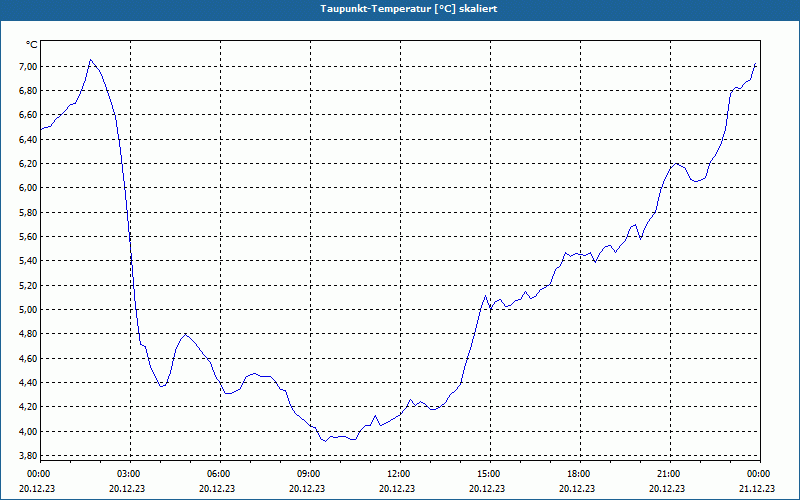This screenshot has height=500, width=800.
Task: Select the 7,00 y-axis label
Action: pyautogui.click(x=27, y=67)
